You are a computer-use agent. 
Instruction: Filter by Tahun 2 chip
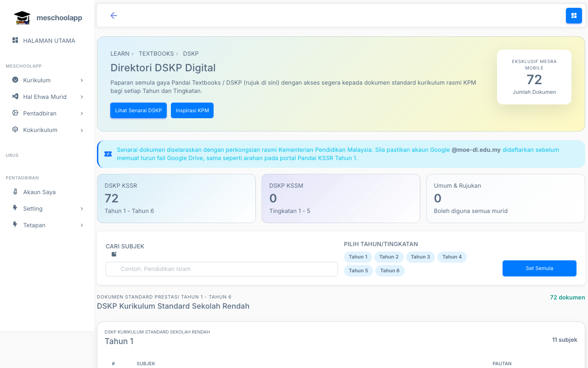pyautogui.click(x=389, y=257)
